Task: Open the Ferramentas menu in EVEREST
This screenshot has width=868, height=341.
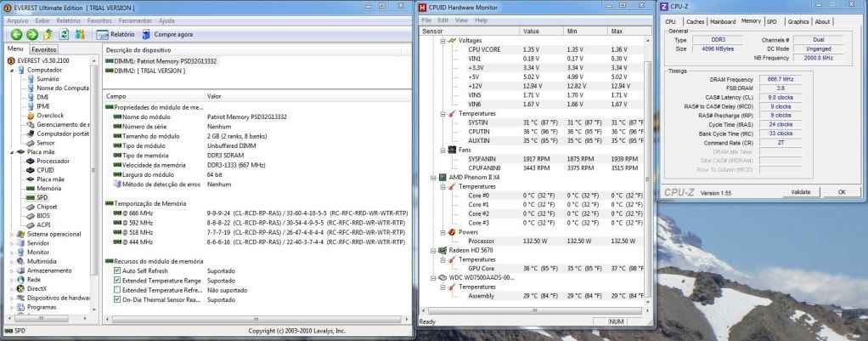Action: (135, 20)
